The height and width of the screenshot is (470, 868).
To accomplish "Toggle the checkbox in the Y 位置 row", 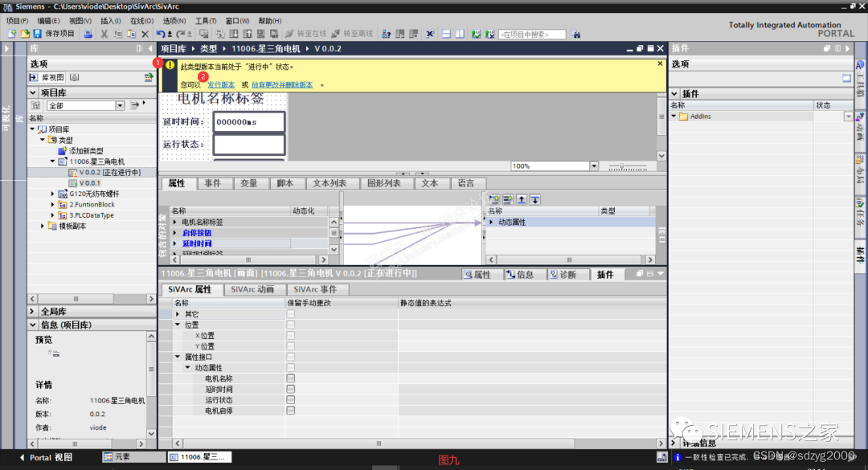I will coord(291,346).
